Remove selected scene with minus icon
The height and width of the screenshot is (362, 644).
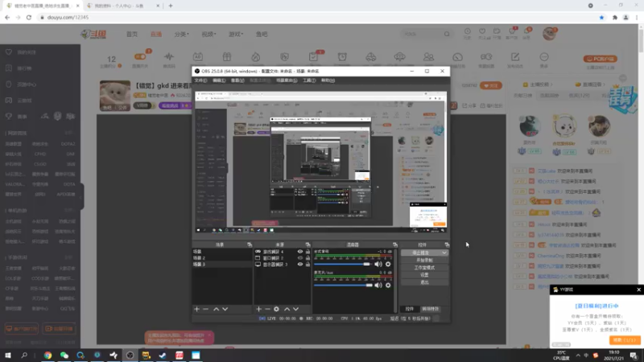206,309
